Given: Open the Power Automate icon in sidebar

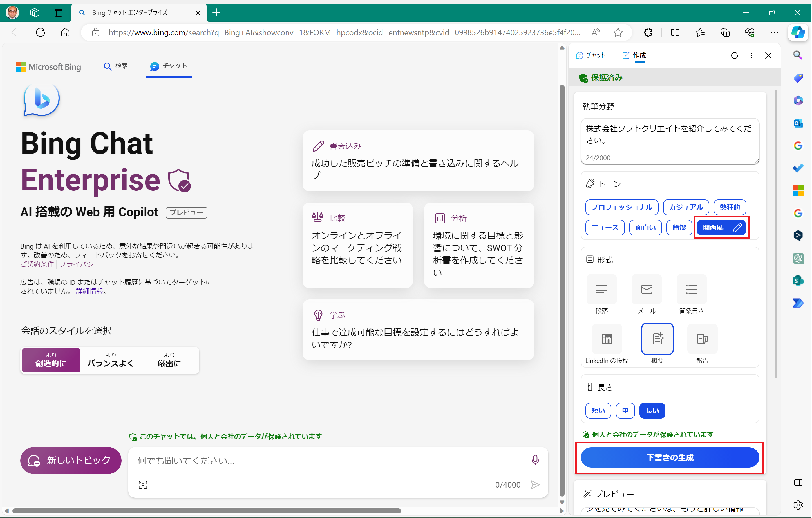Looking at the screenshot, I should pos(798,303).
